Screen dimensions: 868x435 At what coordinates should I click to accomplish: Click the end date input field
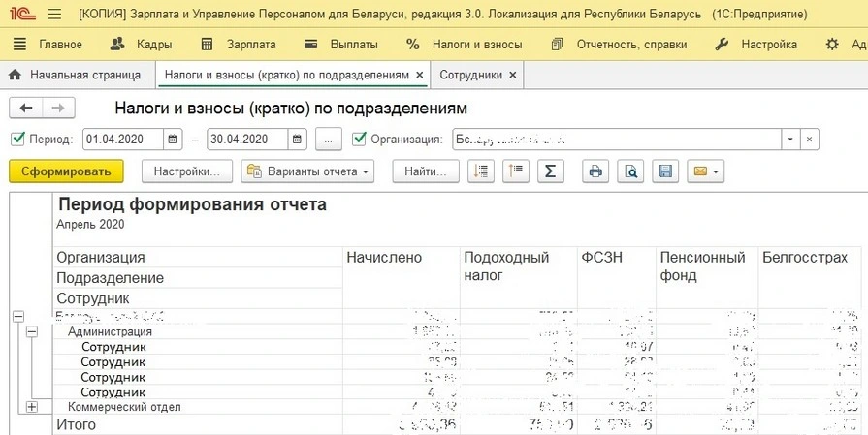246,140
